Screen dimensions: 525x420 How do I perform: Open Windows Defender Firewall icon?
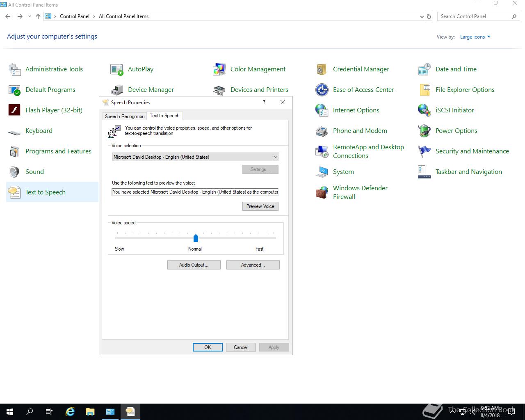(x=322, y=192)
